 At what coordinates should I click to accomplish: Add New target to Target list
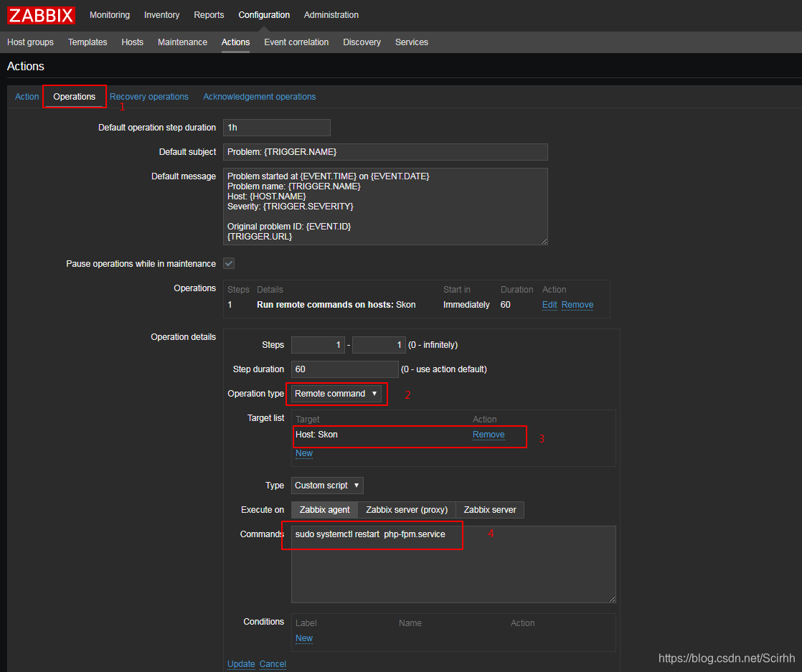tap(304, 453)
